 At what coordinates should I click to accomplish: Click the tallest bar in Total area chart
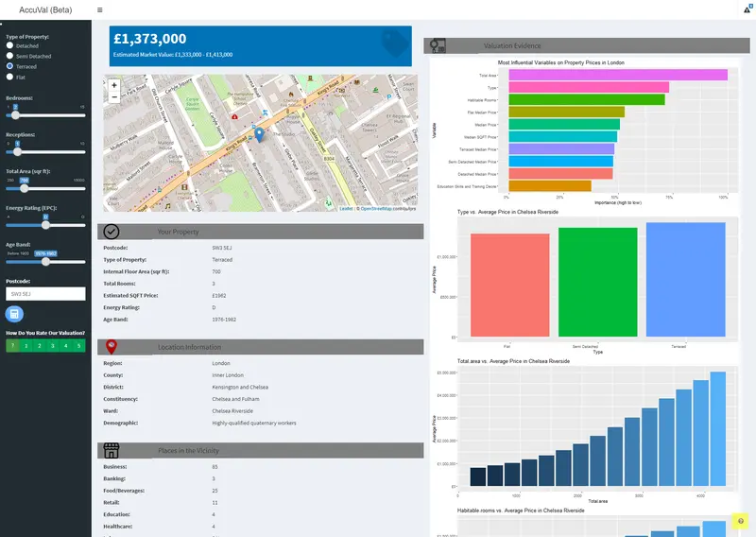718,428
